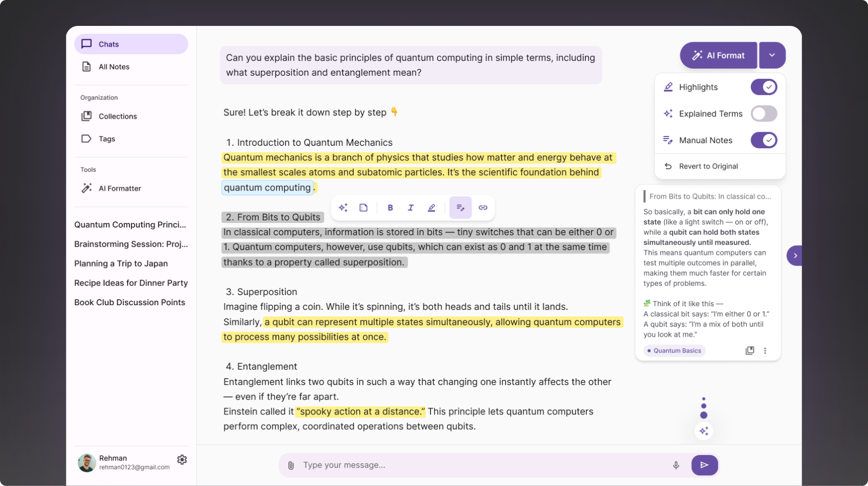Click the AI Formatter wand icon

tap(87, 188)
